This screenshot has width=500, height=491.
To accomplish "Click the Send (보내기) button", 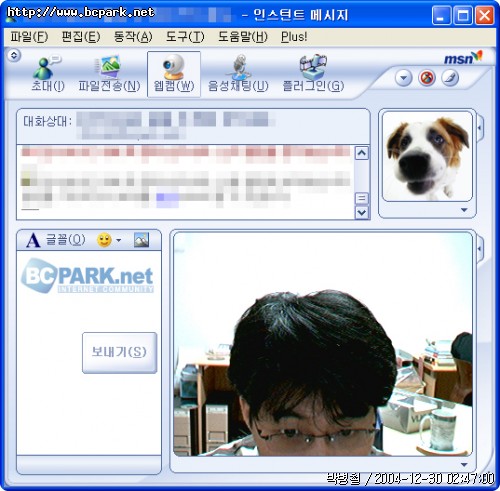I will 119,352.
